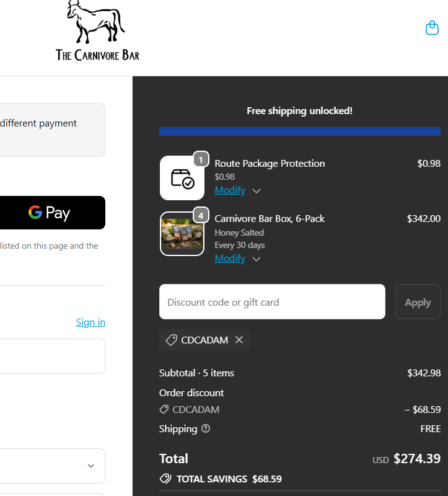The image size is (448, 496).
Task: Click the Carnivore Bar Box, 6-Pack title
Action: (270, 218)
